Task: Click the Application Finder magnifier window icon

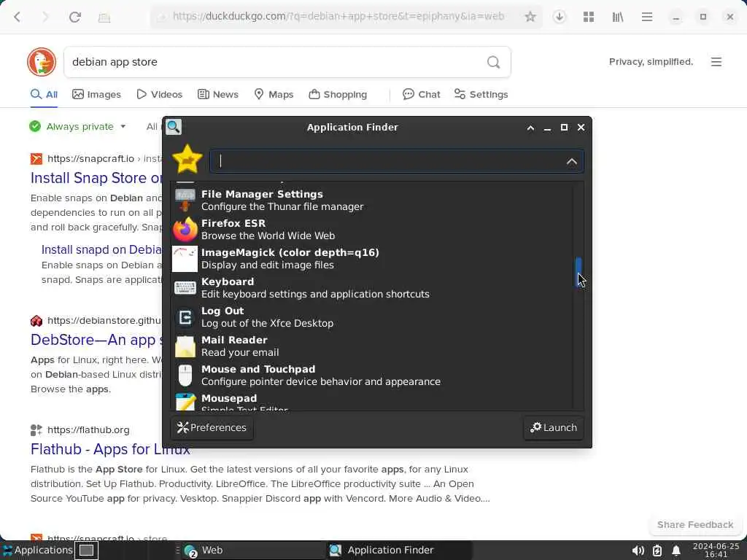Action: (x=174, y=127)
